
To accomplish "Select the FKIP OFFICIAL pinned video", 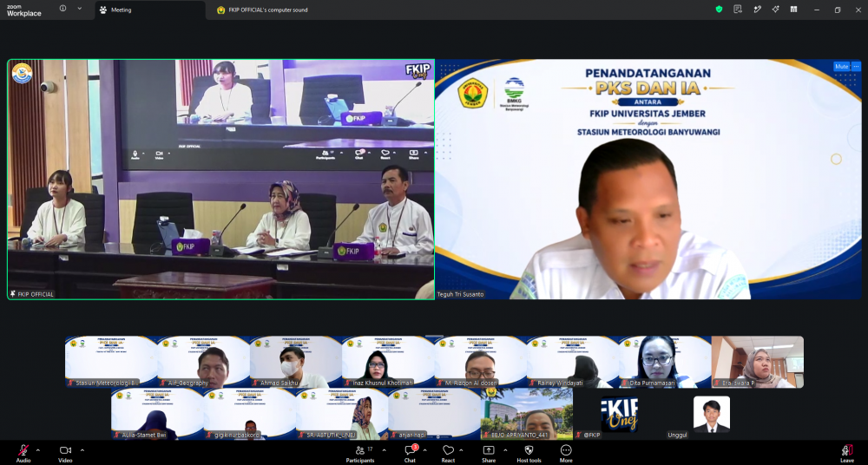I will pos(220,180).
